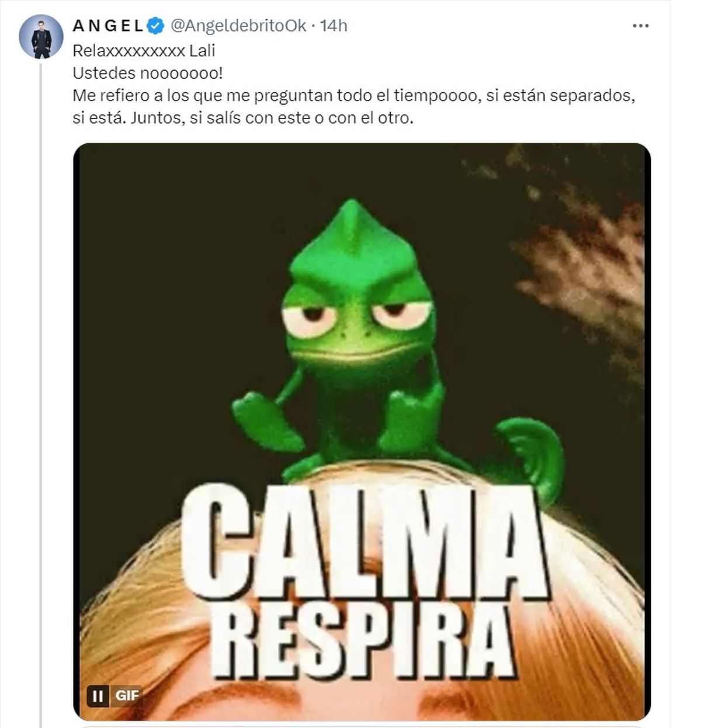701x728 pixels.
Task: Open the green chameleon GIF media
Action: [x=362, y=432]
